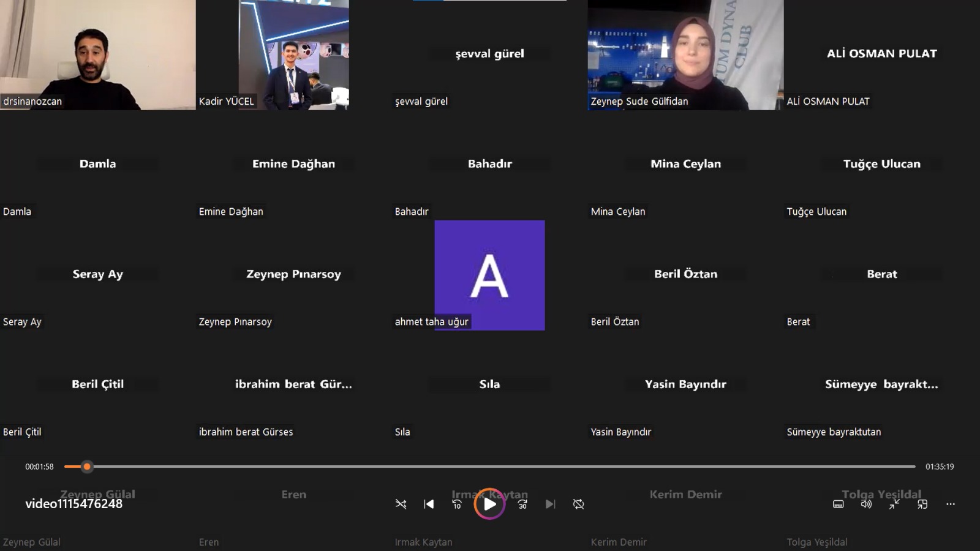Image resolution: width=980 pixels, height=551 pixels.
Task: Open subtitles and captions options
Action: 838,504
